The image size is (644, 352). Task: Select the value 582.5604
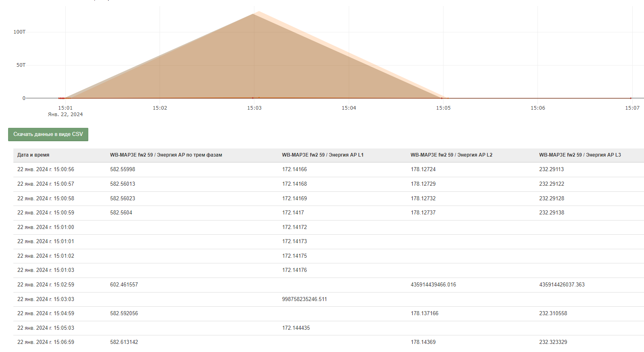tap(121, 213)
